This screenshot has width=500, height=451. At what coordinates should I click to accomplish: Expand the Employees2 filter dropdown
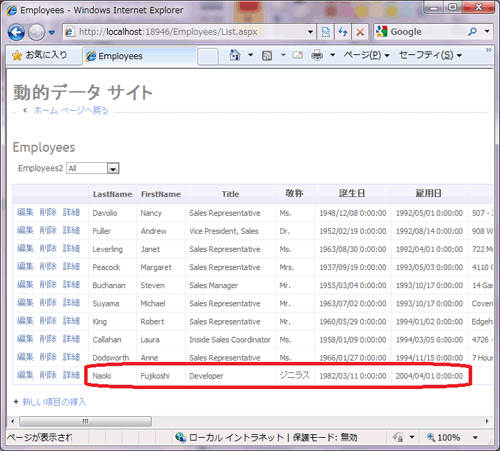coord(113,169)
